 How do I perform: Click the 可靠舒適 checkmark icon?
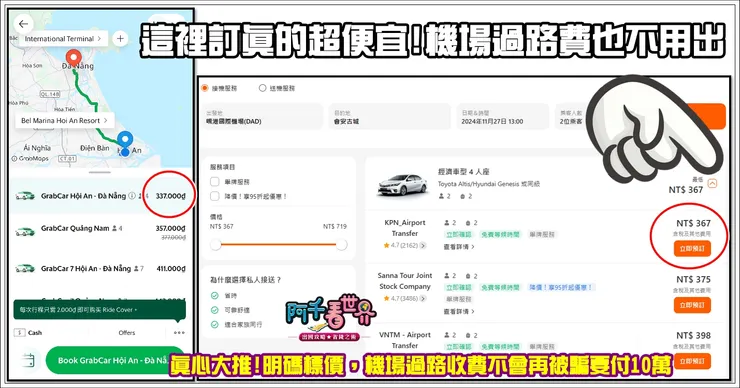[215, 310]
